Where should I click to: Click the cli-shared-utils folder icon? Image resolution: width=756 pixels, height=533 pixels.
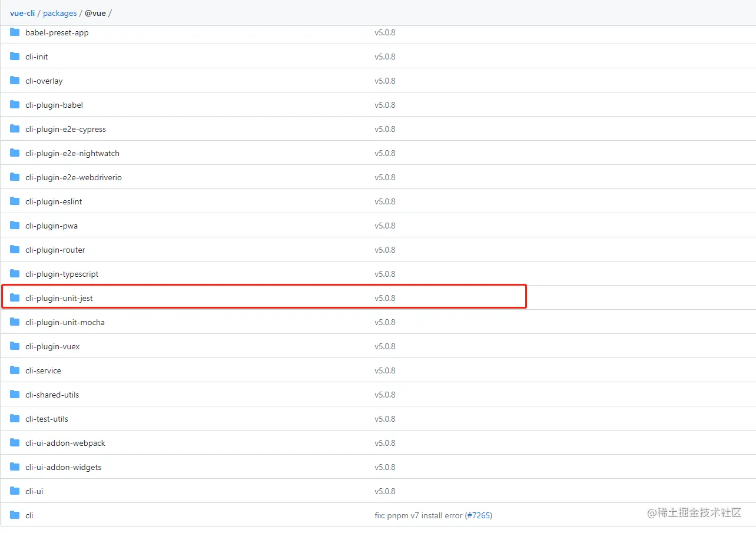(x=15, y=395)
